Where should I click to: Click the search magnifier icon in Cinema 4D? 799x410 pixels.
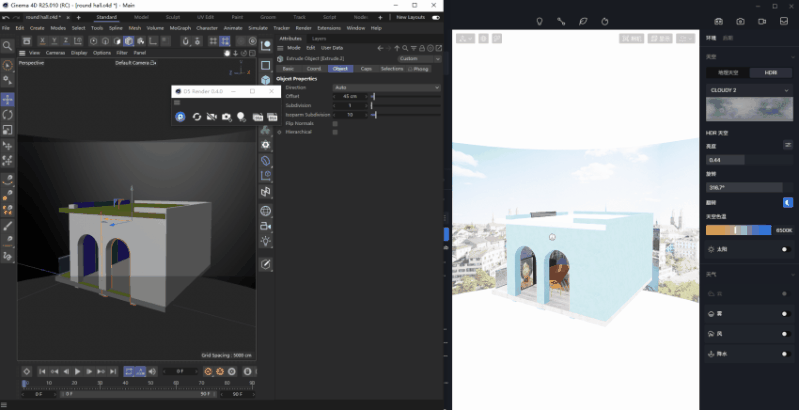(x=7, y=46)
